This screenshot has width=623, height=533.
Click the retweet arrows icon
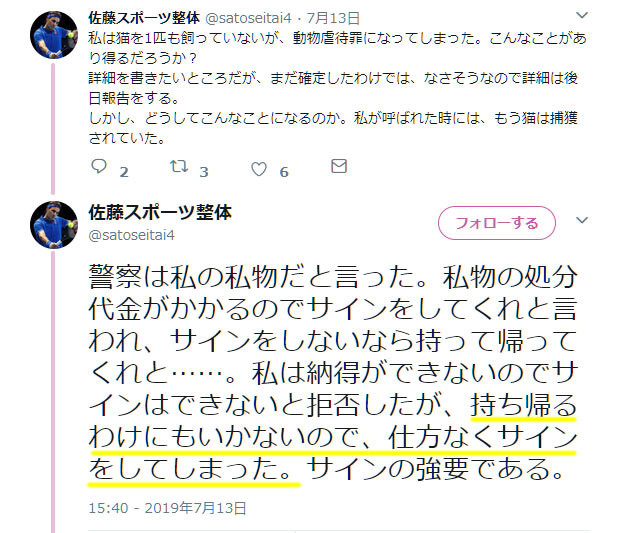pyautogui.click(x=179, y=166)
